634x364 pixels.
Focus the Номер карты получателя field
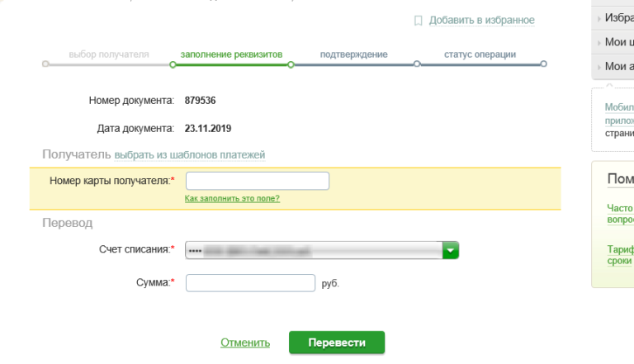(x=257, y=181)
